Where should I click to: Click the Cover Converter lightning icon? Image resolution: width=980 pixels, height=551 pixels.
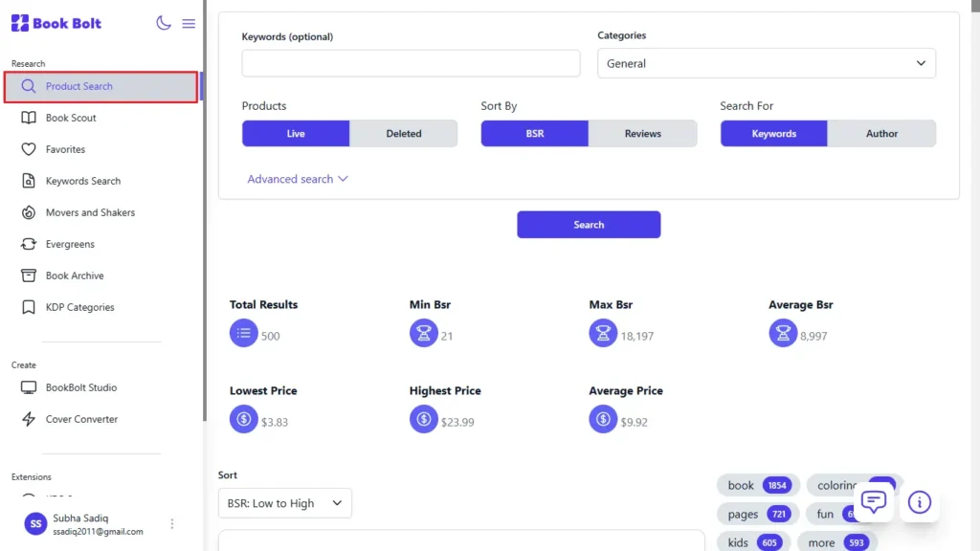coord(29,419)
